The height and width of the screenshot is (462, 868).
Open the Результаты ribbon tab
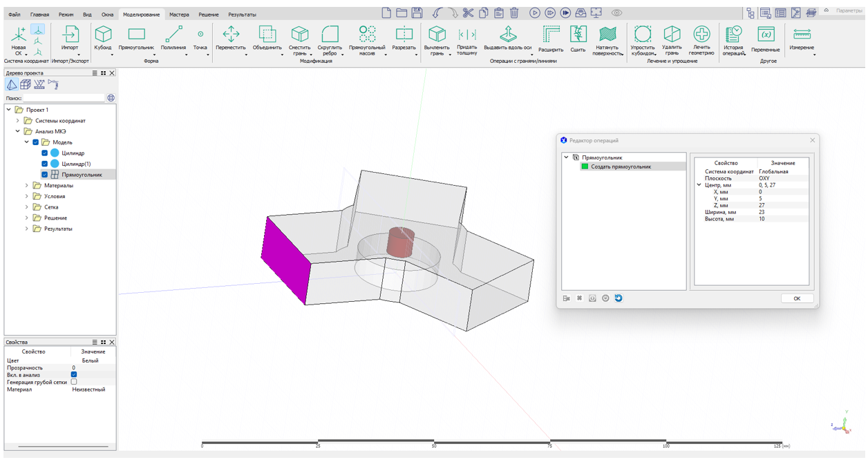click(x=242, y=15)
